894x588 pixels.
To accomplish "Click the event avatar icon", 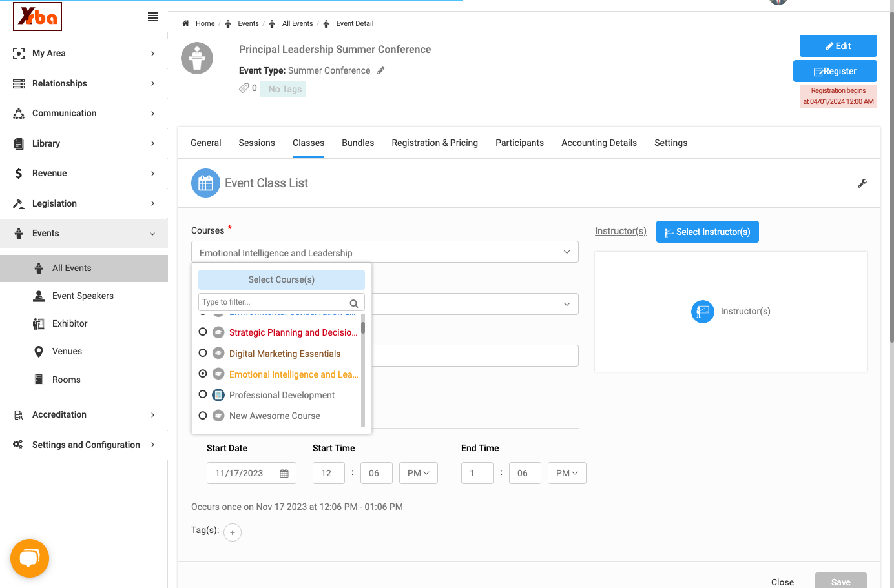I will [197, 58].
